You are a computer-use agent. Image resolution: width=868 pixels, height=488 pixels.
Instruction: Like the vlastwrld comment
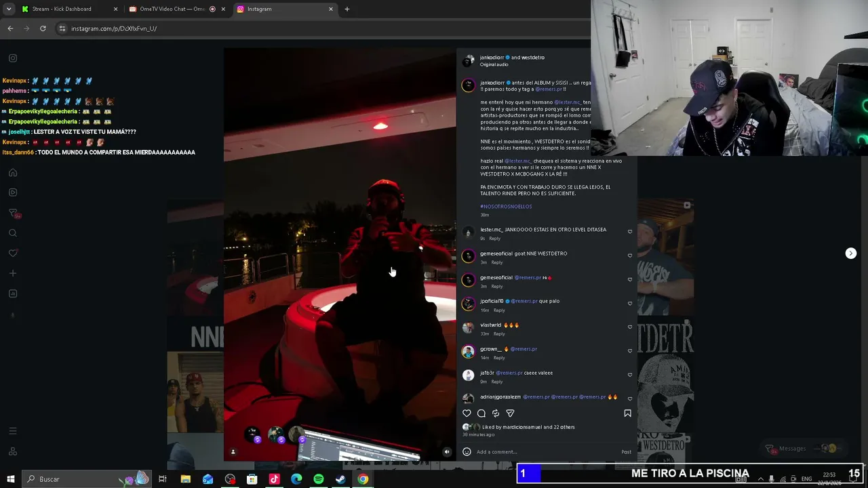[630, 327]
